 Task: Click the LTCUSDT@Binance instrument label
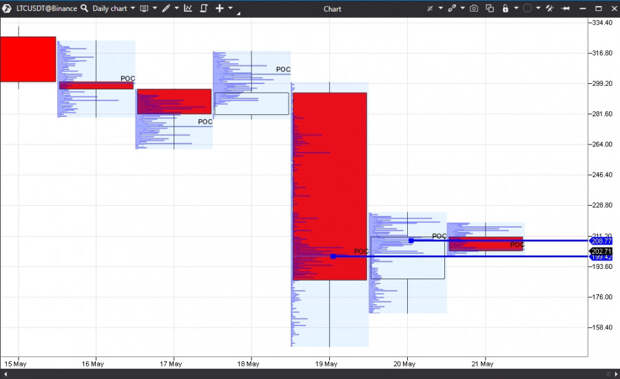point(46,8)
